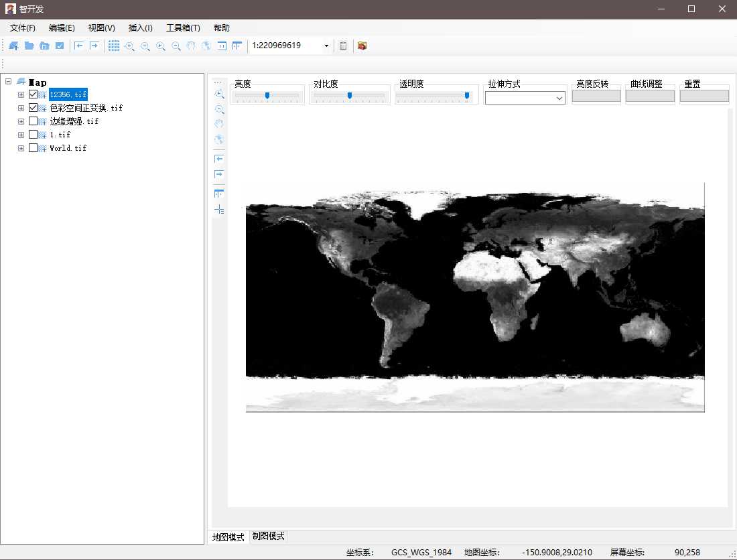Click the world map raster image

click(475, 298)
